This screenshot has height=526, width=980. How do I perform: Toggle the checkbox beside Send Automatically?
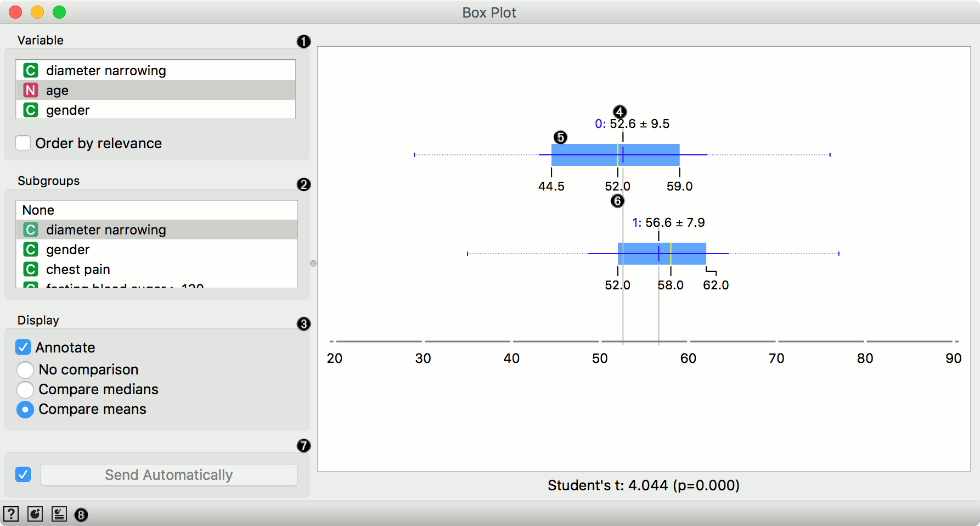[x=24, y=474]
